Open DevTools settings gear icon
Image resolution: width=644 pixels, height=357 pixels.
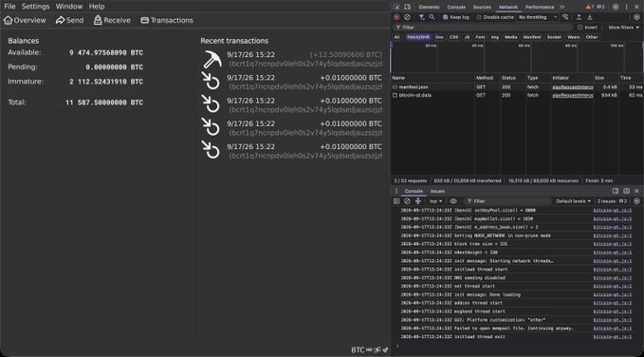[616, 7]
